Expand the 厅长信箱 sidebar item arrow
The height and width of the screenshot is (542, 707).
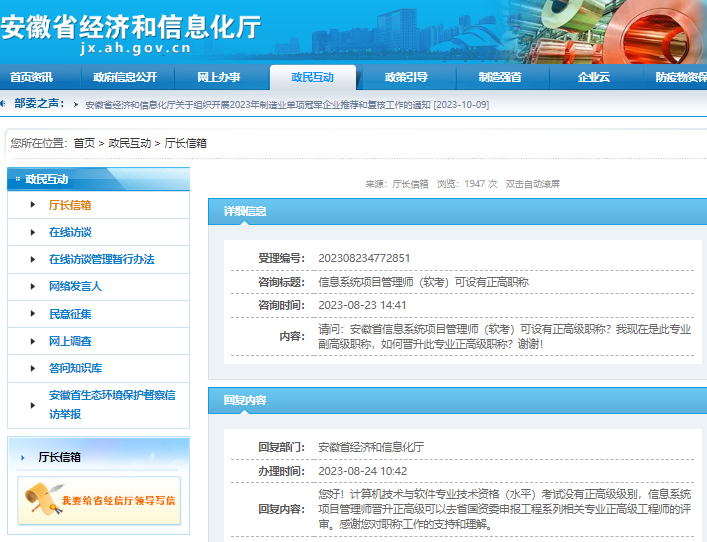click(x=34, y=205)
